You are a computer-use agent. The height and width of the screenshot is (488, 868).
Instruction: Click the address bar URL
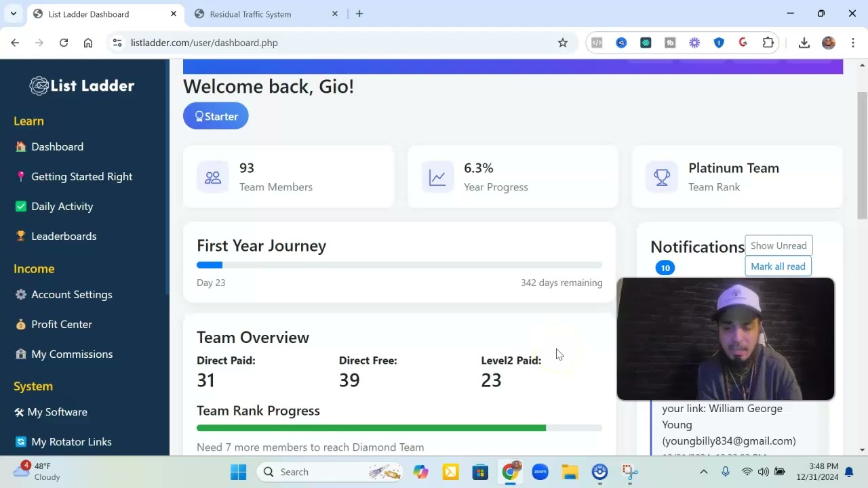[204, 43]
